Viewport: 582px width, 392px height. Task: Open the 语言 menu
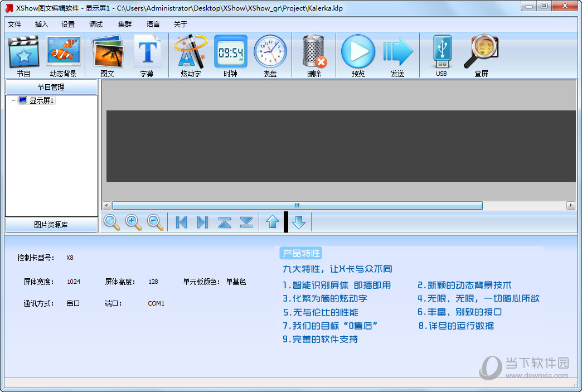tap(153, 25)
